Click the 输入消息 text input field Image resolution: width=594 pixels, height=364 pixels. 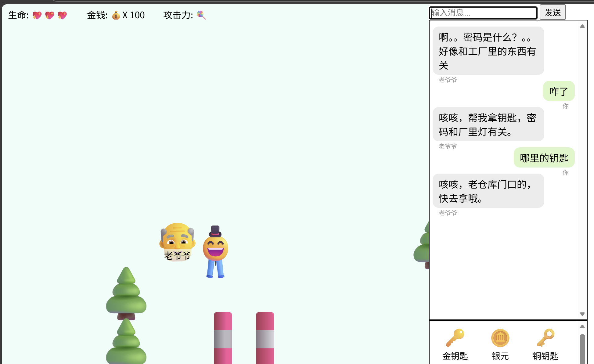(483, 13)
